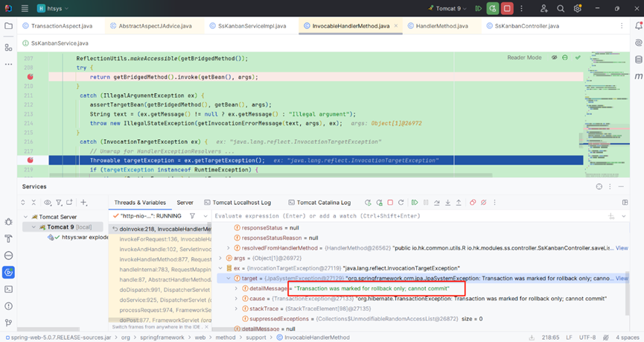Open Code With Me user icon

coord(543,8)
